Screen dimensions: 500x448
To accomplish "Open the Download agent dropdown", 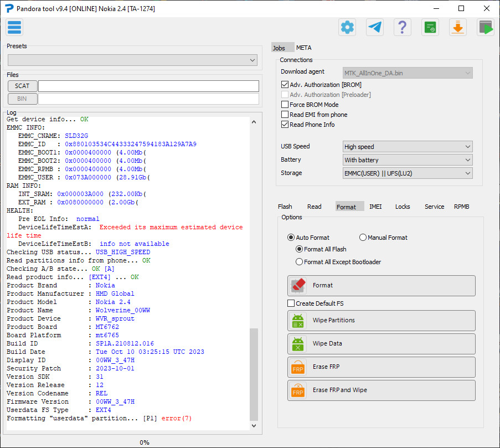I will tap(408, 73).
